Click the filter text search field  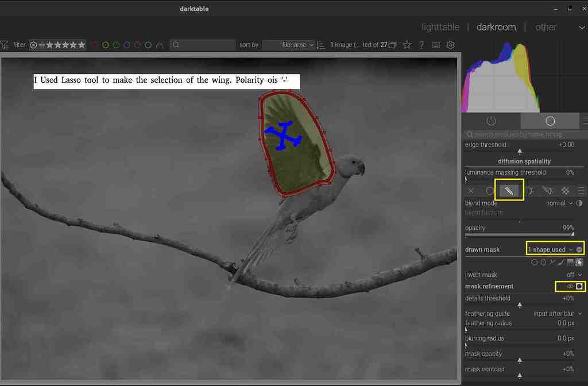204,45
